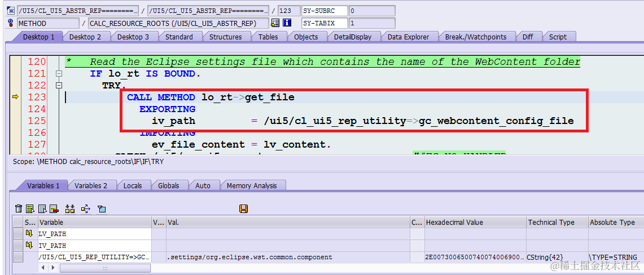Click the IV_PATH variable cell
644x275 pixels.
(95, 246)
